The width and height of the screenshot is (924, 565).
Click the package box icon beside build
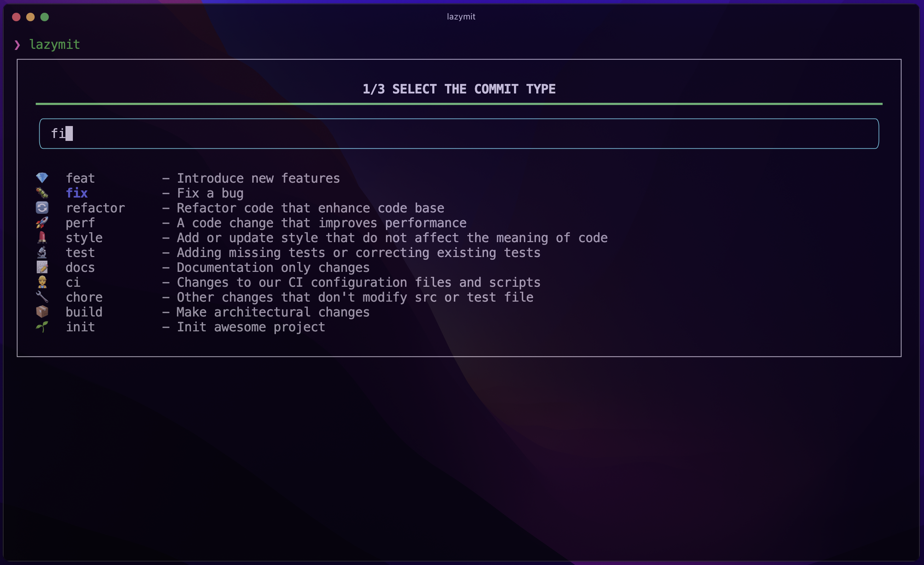(x=42, y=312)
